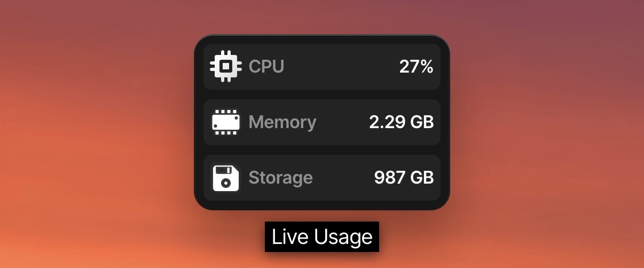Select the CPU label text
The width and height of the screenshot is (644, 268).
tap(266, 67)
